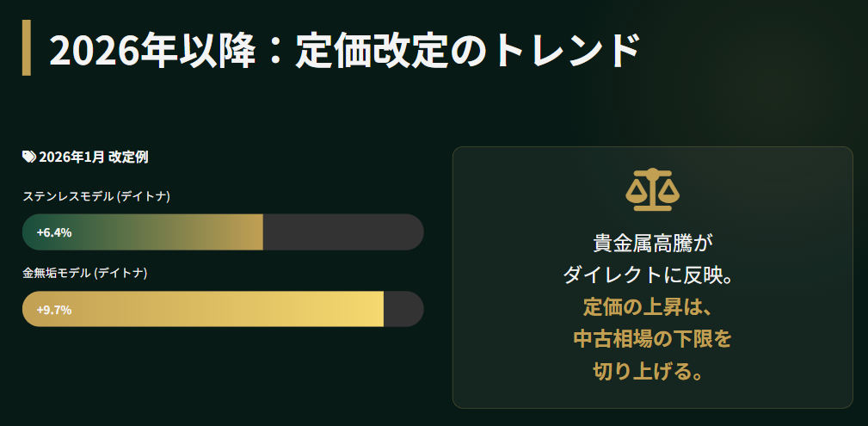
Task: Click the balance scale icon
Action: [x=652, y=189]
